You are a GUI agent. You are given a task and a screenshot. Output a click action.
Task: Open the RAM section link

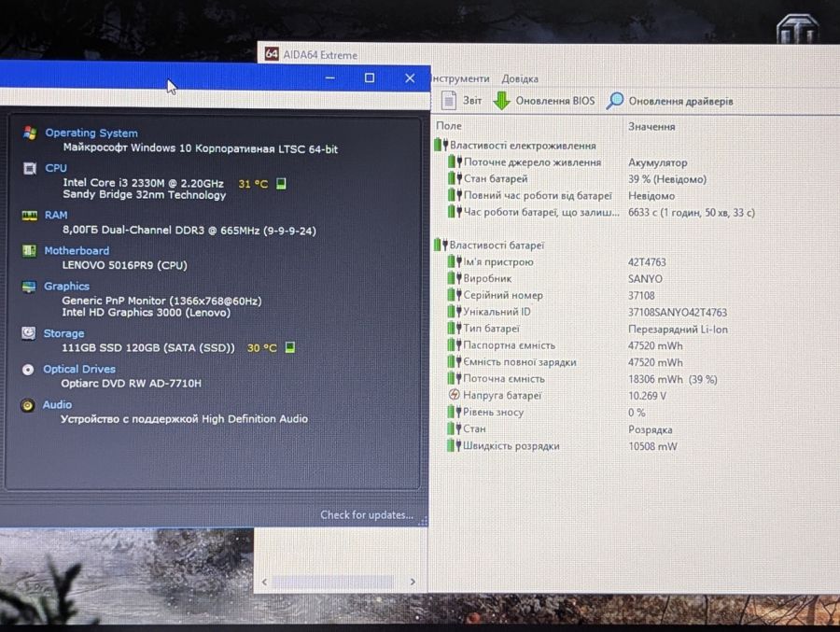coord(56,215)
